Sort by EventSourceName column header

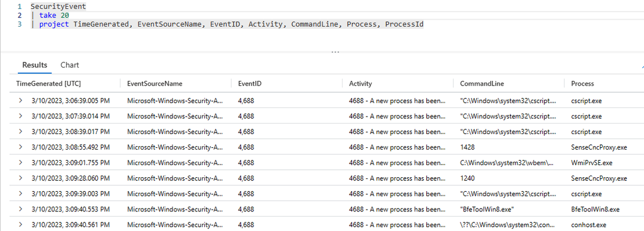(155, 84)
